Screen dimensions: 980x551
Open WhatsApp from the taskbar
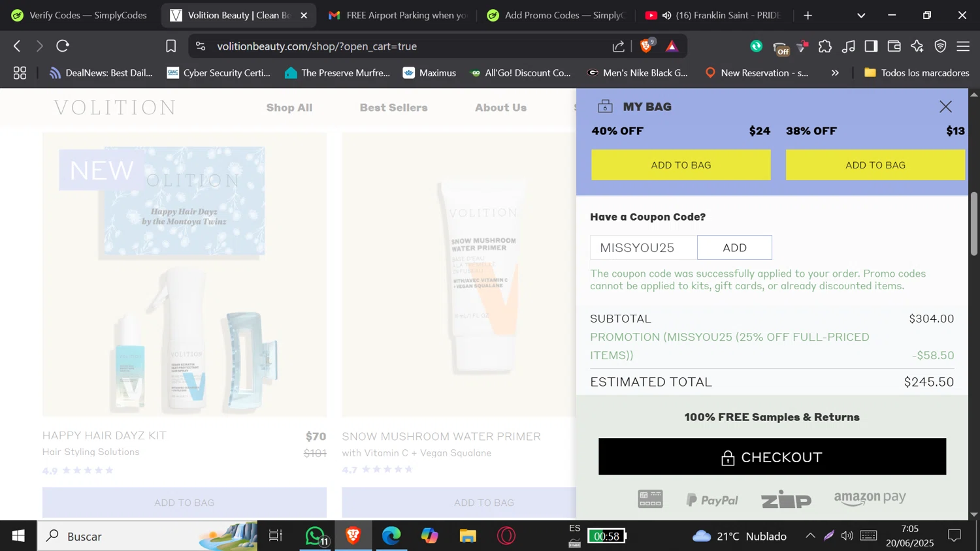pos(316,536)
